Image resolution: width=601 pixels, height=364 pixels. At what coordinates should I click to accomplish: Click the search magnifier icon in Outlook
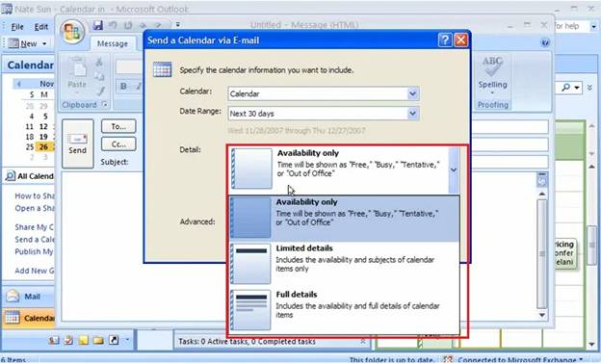click(x=566, y=88)
